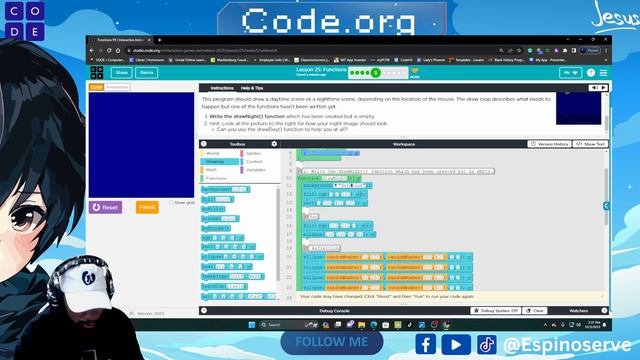Switch to the Animation mode tab
The width and height of the screenshot is (640, 360).
click(x=117, y=87)
